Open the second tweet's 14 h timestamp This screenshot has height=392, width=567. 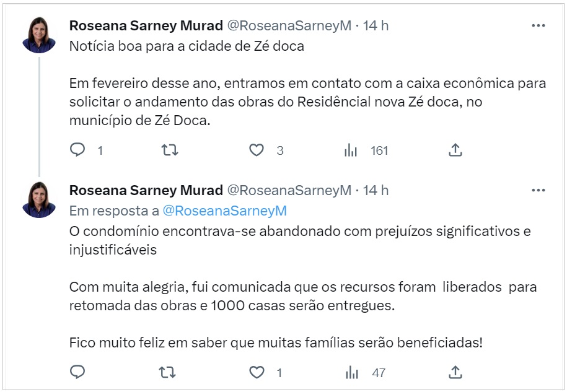pos(376,190)
